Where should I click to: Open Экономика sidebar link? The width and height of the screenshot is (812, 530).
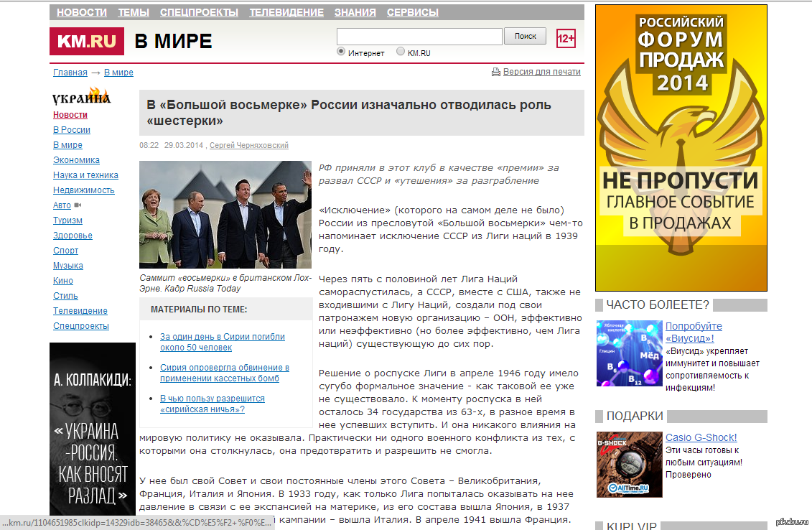(76, 160)
